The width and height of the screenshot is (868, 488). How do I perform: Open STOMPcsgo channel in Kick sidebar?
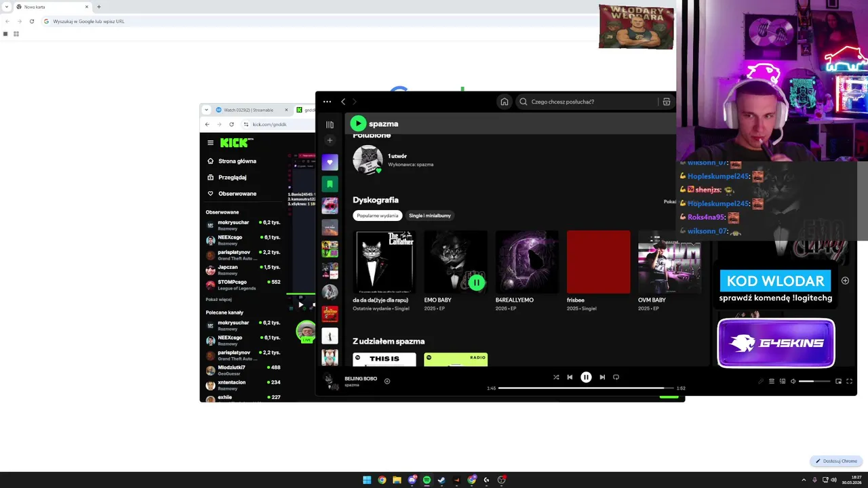(243, 285)
